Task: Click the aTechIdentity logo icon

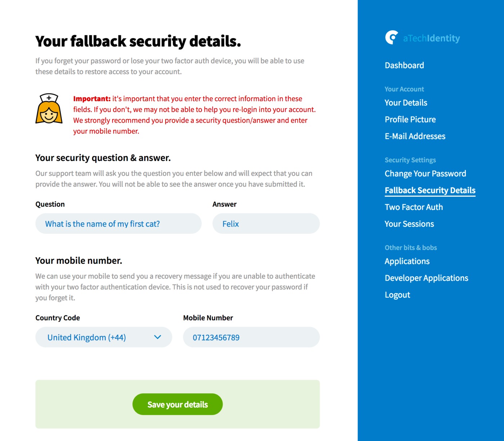Action: pyautogui.click(x=392, y=37)
